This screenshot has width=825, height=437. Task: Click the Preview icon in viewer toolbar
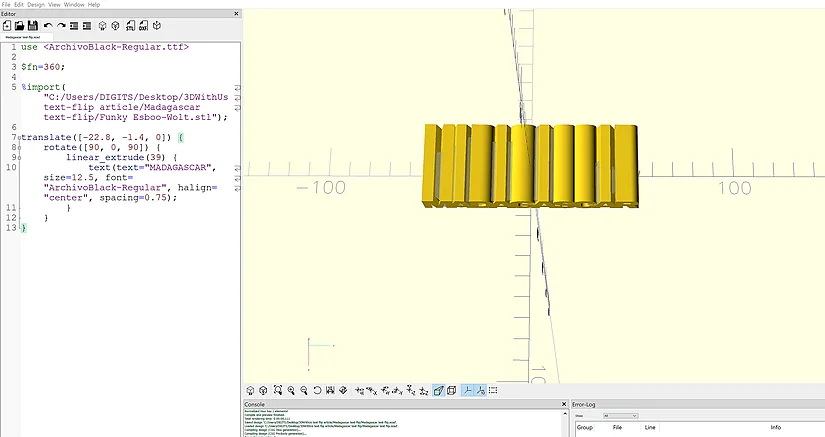click(x=250, y=390)
